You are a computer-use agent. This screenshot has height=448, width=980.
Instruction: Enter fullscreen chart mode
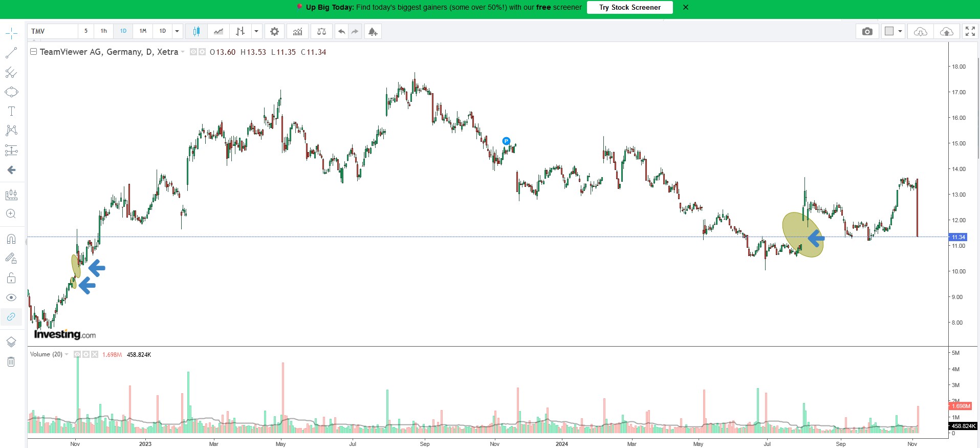click(970, 31)
